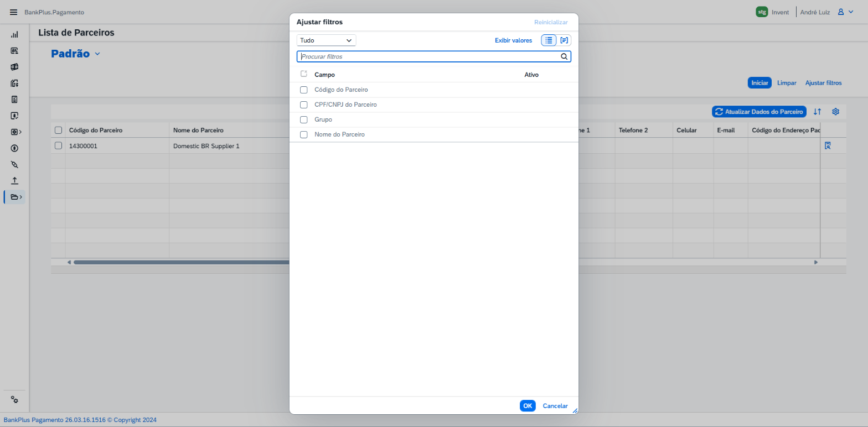868x427 pixels.
Task: Click the Limpar button
Action: tap(787, 83)
